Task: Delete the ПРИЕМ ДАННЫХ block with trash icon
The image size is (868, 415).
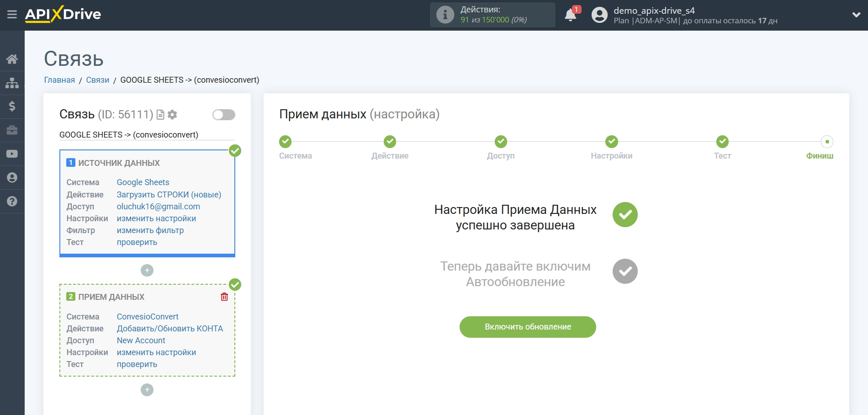Action: [224, 297]
